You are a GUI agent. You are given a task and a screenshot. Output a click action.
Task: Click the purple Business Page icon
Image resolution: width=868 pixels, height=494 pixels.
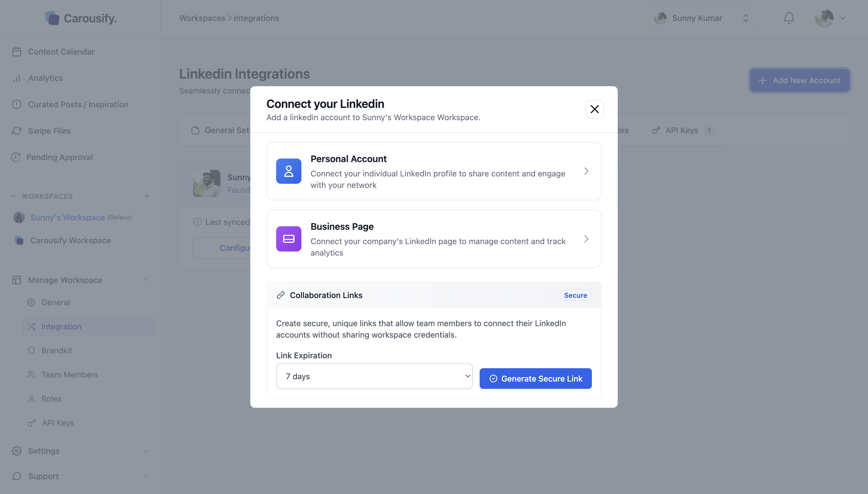pos(288,239)
